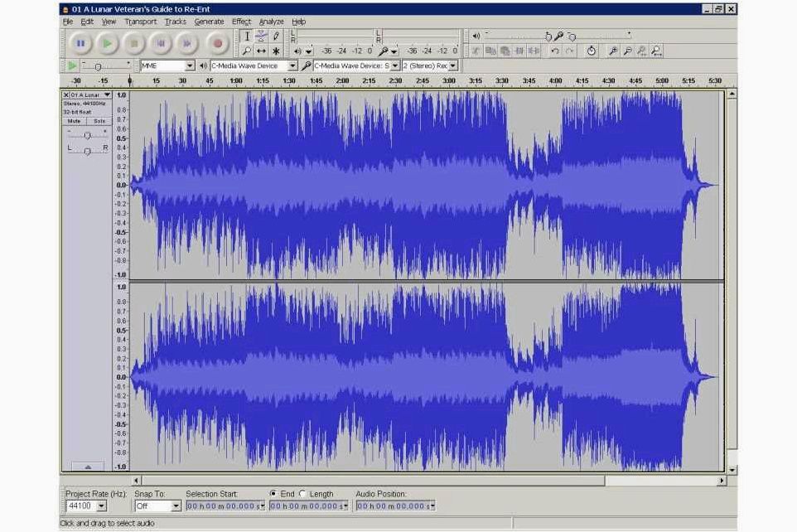This screenshot has height=532, width=797.
Task: Open the Snap To dropdown
Action: pyautogui.click(x=176, y=506)
